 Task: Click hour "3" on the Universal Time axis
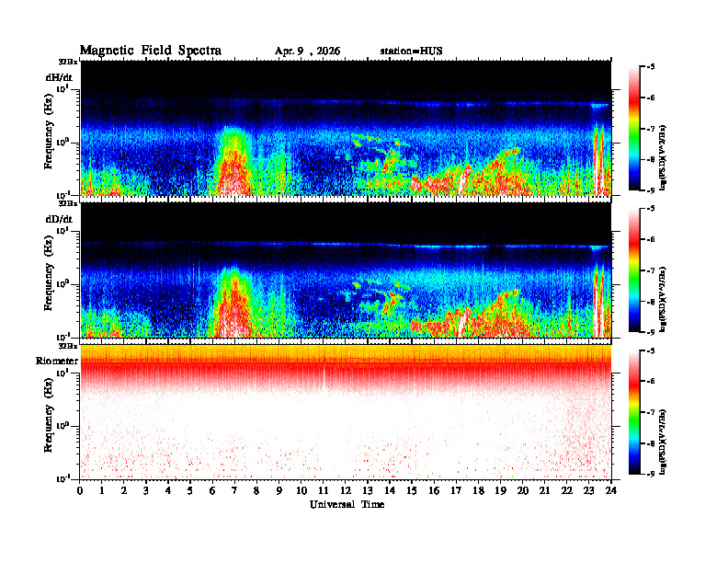point(146,490)
